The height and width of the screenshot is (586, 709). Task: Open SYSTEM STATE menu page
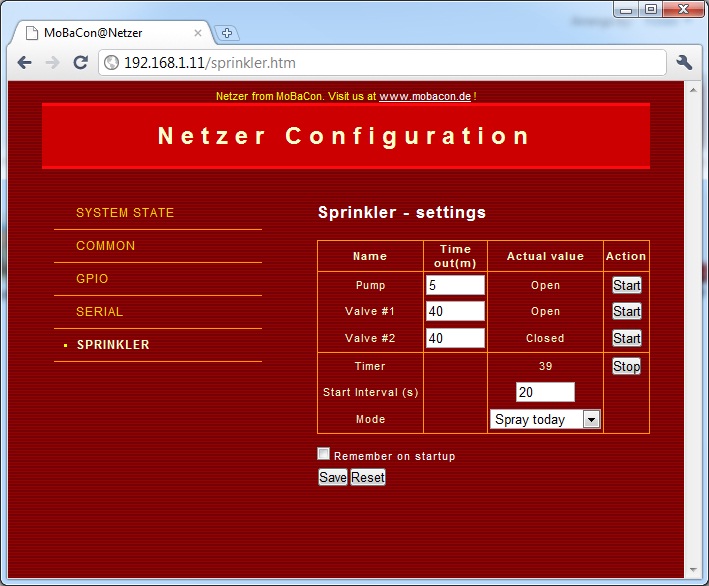tap(125, 213)
